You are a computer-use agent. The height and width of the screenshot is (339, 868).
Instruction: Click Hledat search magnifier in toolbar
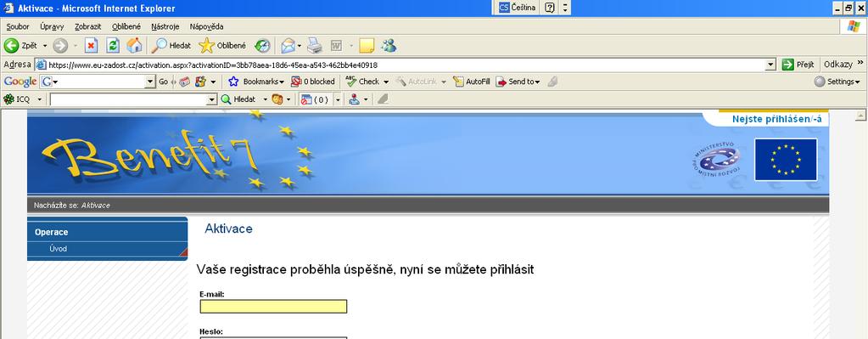172,45
